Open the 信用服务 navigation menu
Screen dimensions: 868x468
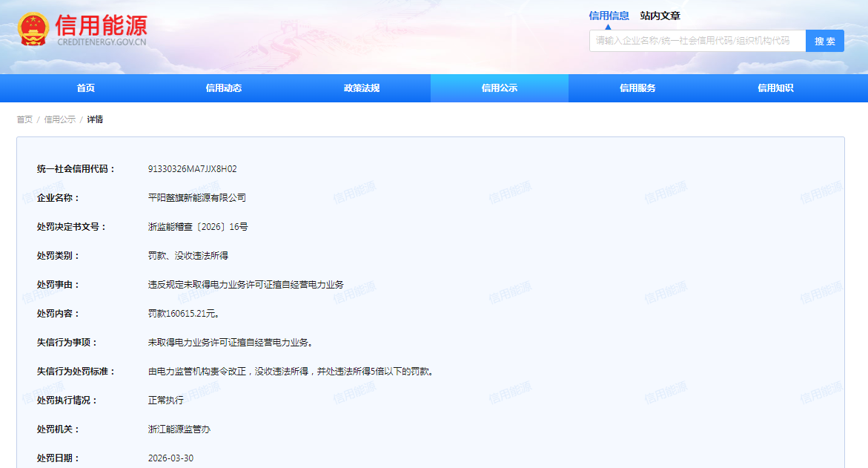point(637,88)
